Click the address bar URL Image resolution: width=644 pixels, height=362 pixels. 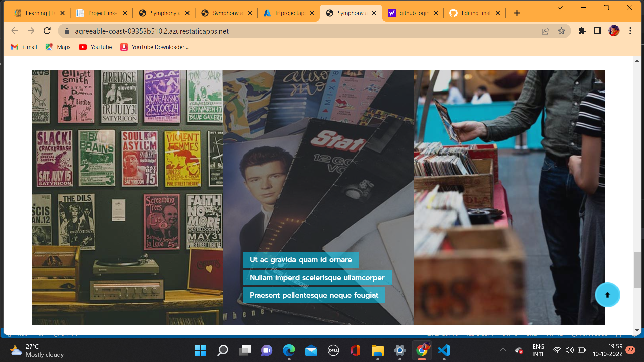[x=152, y=31]
